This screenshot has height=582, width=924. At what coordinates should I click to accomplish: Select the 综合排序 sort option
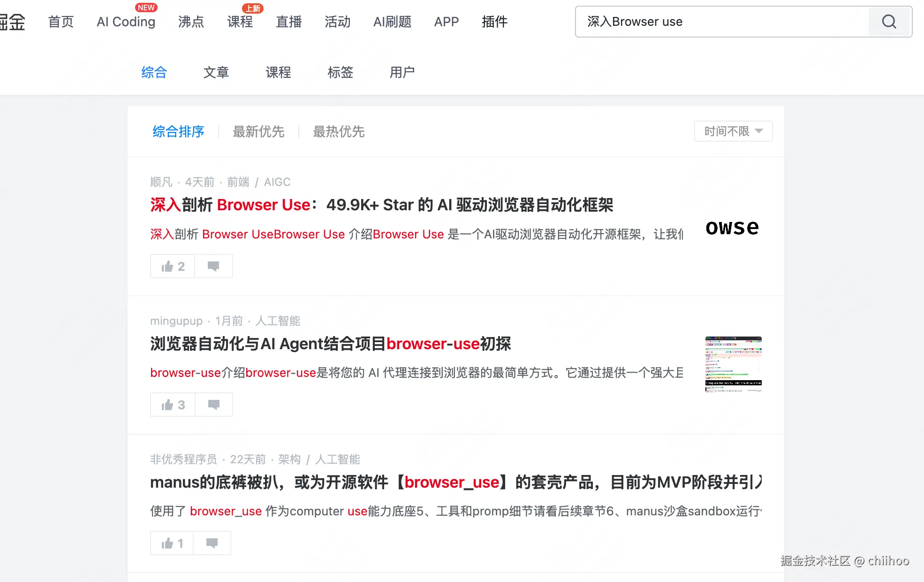tap(178, 132)
